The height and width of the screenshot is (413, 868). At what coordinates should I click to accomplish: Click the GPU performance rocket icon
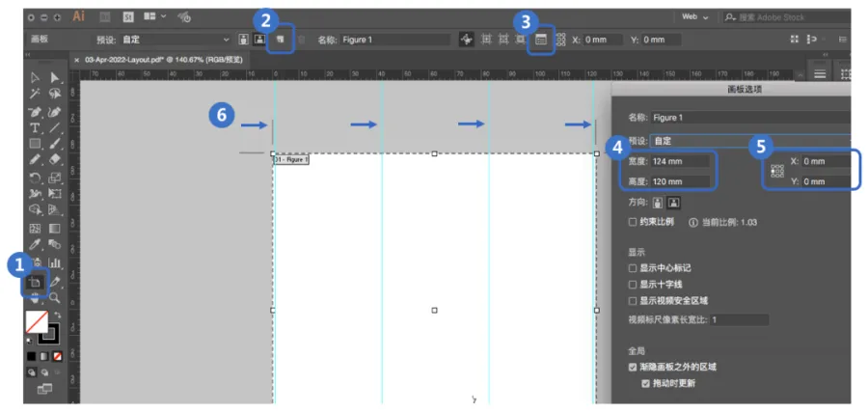(x=185, y=17)
